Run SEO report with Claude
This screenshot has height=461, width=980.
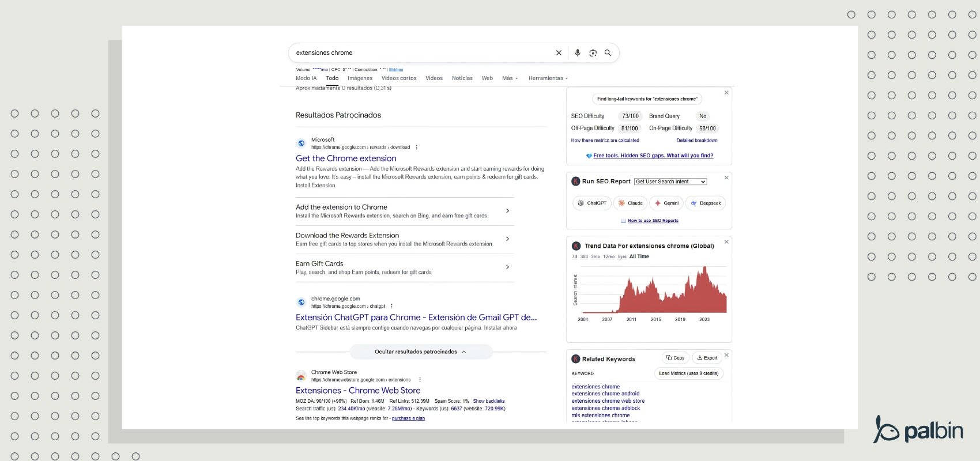[630, 203]
